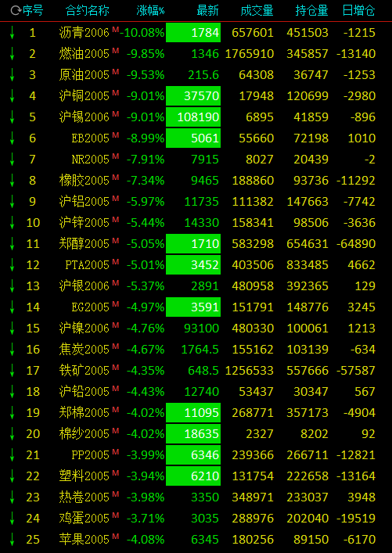Click the volume value 1765910
Viewport: 392px width, 553px height.
point(250,54)
